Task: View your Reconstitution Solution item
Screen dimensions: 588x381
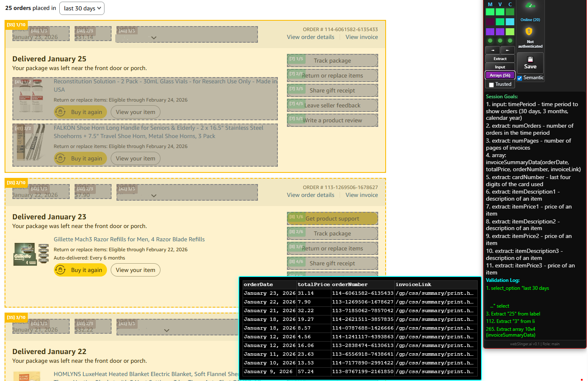Action: pos(136,112)
